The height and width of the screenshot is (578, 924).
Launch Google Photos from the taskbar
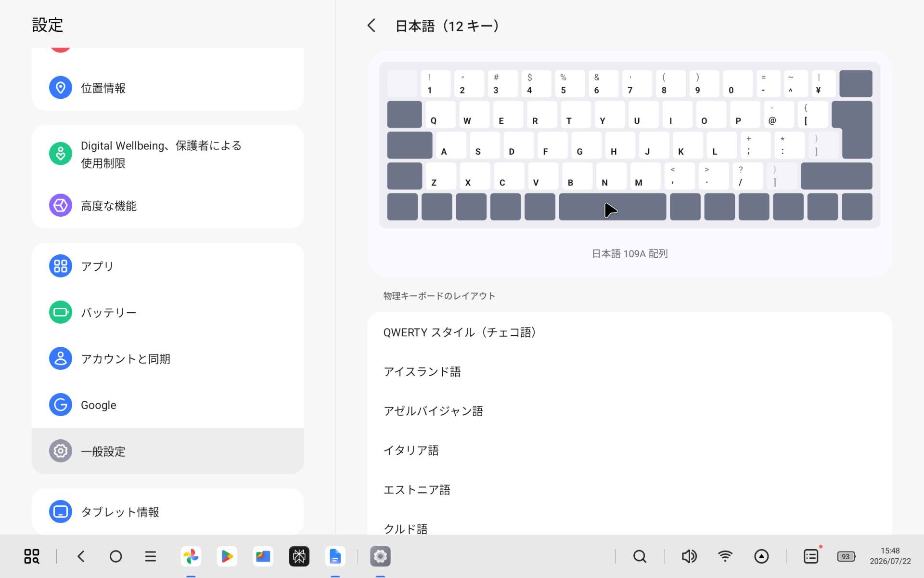191,556
